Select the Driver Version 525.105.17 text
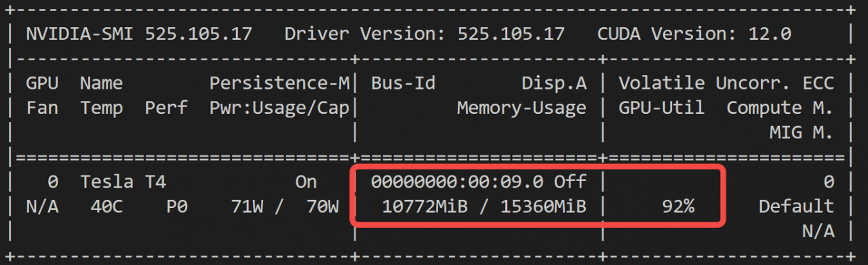 424,34
